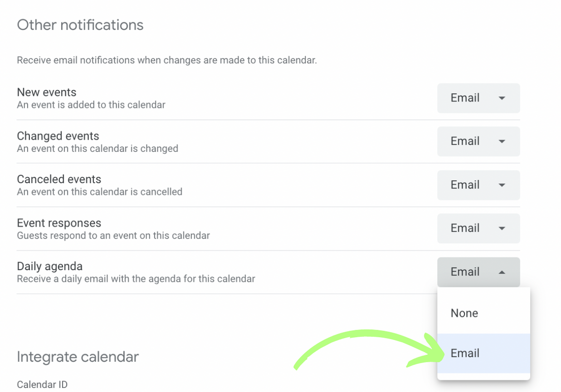Image resolution: width=561 pixels, height=392 pixels.
Task: Click the "Guests respond to an event" description
Action: point(113,235)
